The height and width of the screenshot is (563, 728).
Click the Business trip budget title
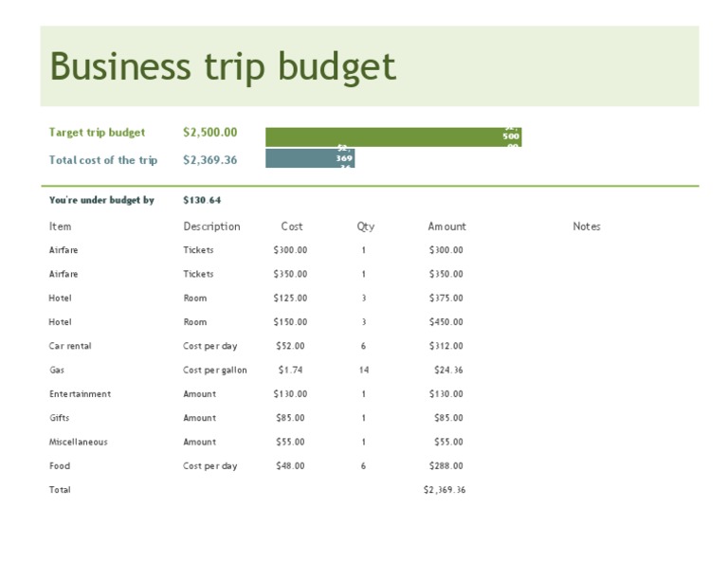tap(222, 67)
